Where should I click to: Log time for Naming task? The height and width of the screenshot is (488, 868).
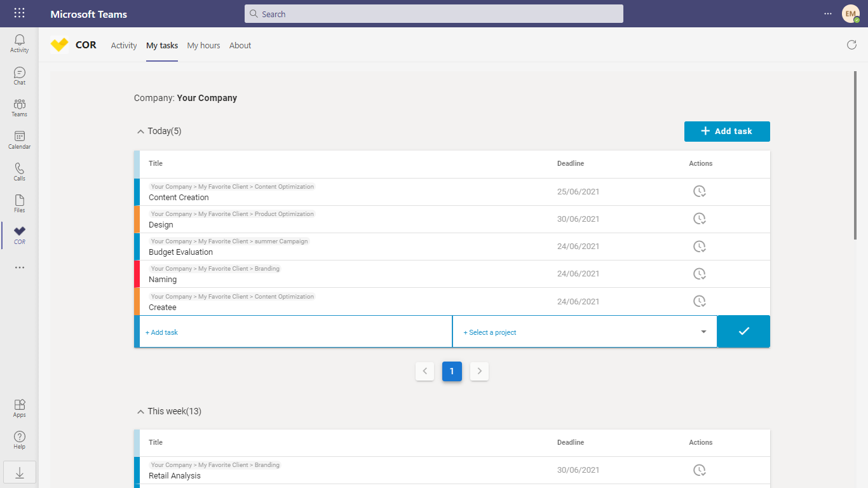[x=700, y=273]
